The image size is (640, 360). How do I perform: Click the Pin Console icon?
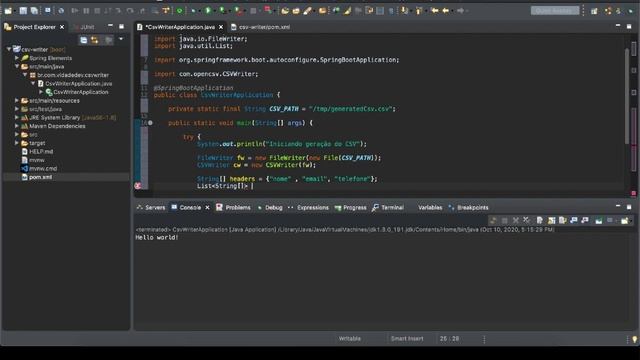point(598,220)
